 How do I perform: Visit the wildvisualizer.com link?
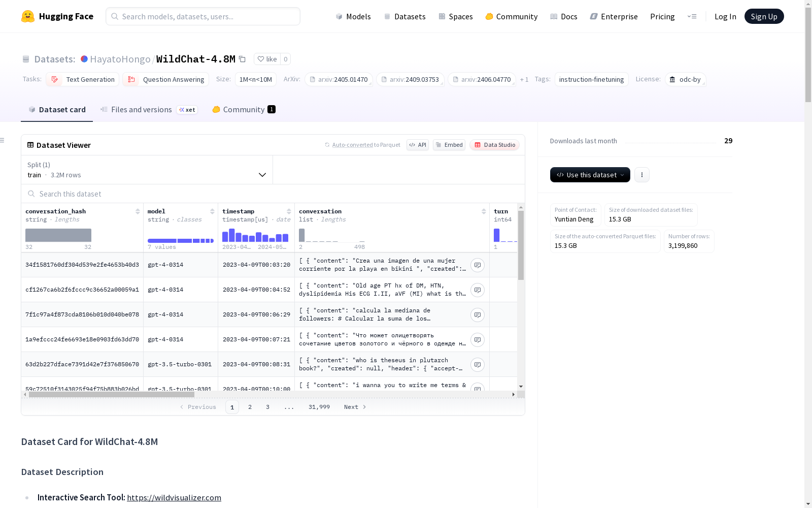click(x=174, y=497)
